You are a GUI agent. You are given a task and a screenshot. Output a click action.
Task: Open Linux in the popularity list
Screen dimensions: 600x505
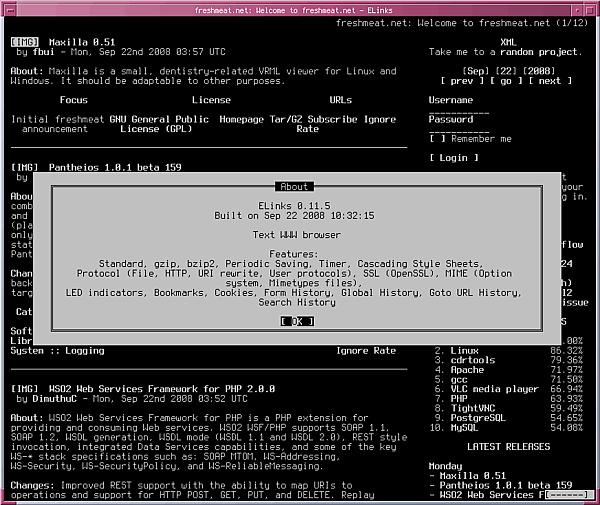click(464, 350)
